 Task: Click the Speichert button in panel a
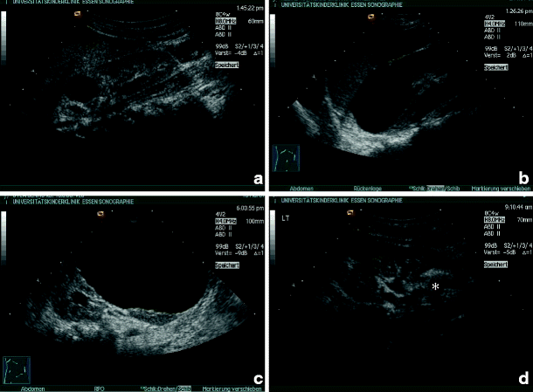226,65
